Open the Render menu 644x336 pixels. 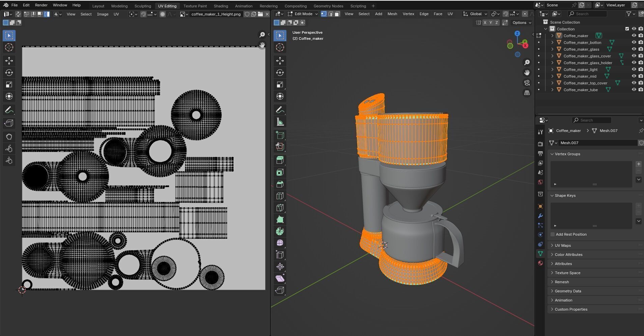click(x=41, y=5)
